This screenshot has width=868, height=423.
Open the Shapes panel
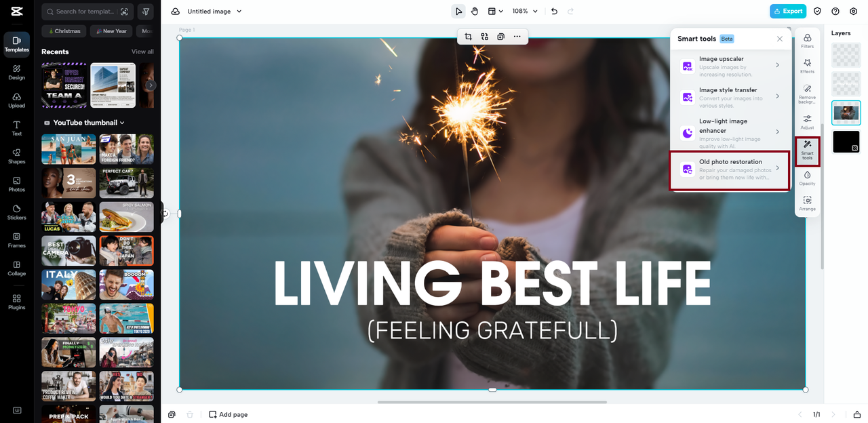coord(16,157)
